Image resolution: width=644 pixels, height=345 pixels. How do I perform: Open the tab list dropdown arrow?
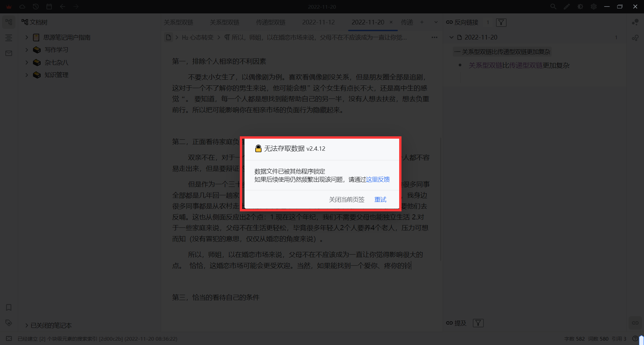click(436, 22)
